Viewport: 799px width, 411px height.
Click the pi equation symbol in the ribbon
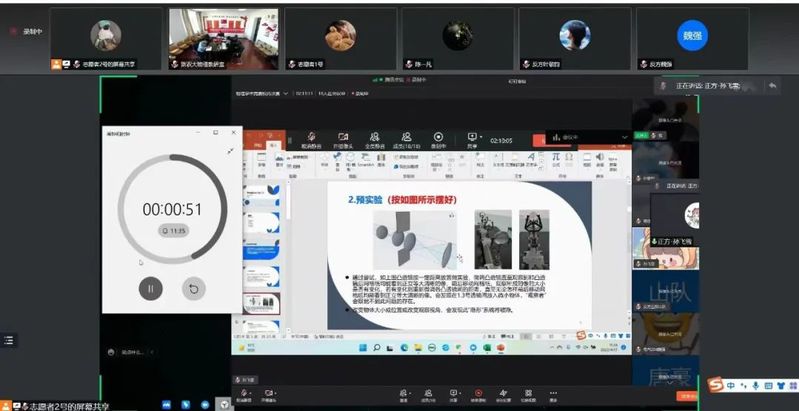[555, 156]
